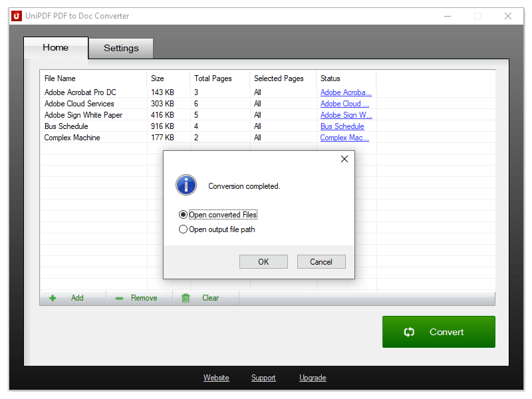Switch to the Home tab
Viewport: 532px width, 399px height.
coord(56,48)
